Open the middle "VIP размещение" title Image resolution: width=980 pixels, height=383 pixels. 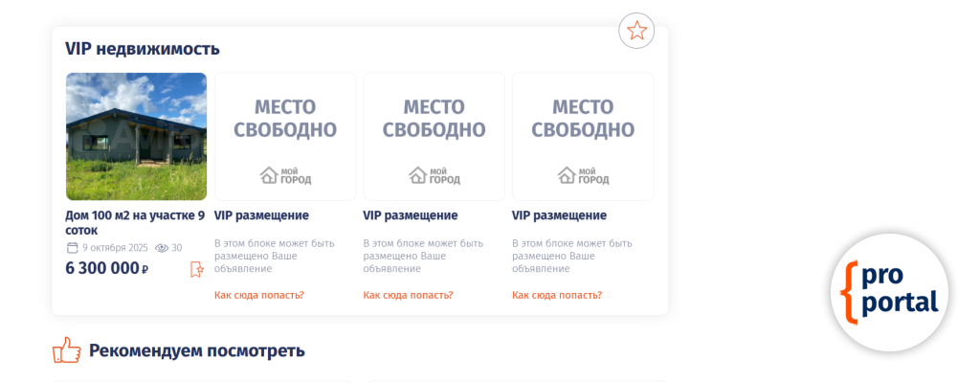tap(411, 215)
